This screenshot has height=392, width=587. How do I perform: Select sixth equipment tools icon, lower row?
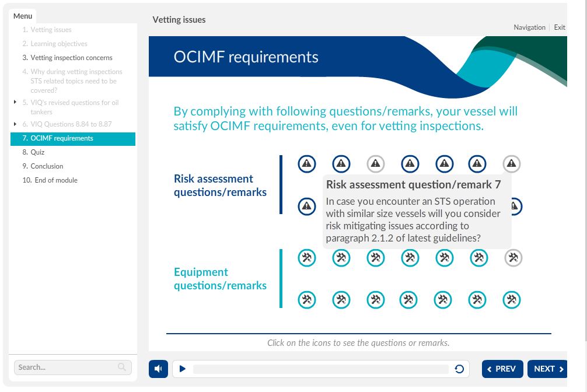[477, 299]
